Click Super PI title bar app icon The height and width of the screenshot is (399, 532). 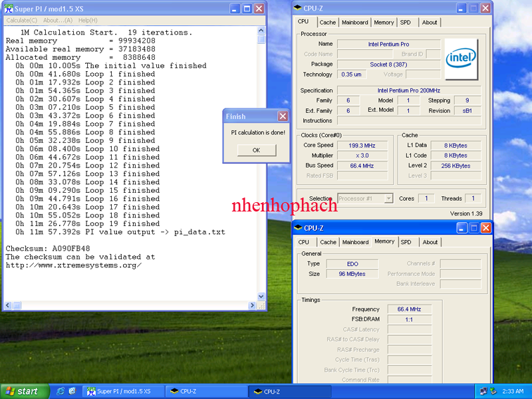[x=9, y=9]
